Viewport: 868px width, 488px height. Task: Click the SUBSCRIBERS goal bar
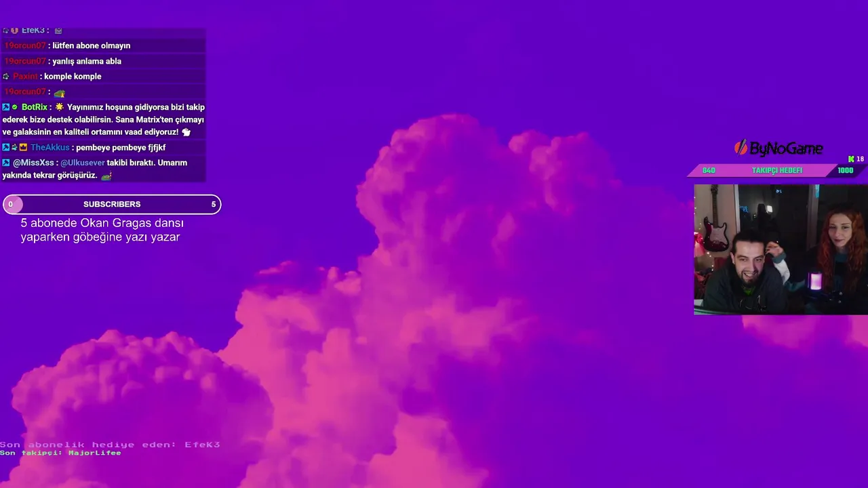pyautogui.click(x=112, y=204)
